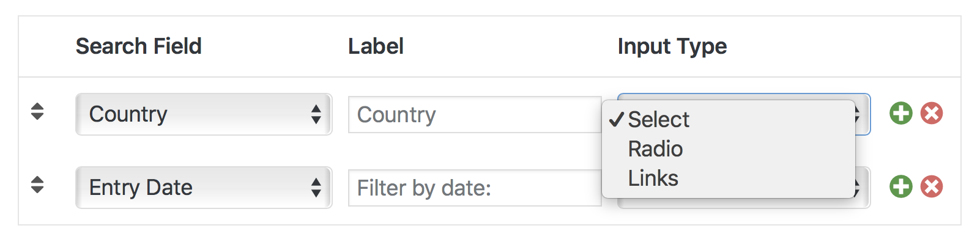980x242 pixels.
Task: Open the Country search field dropdown
Action: point(204,114)
